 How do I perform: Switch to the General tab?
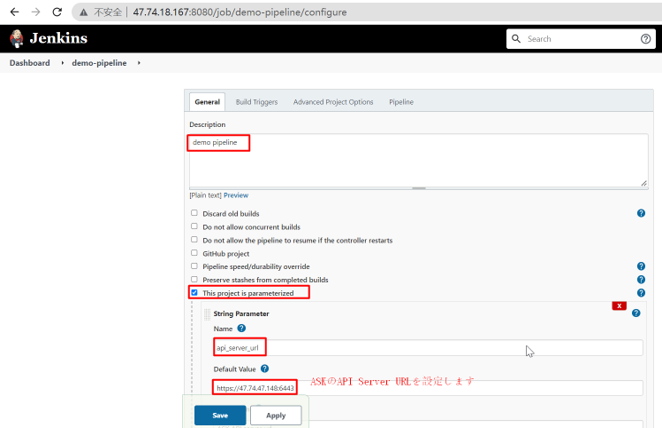pos(207,102)
